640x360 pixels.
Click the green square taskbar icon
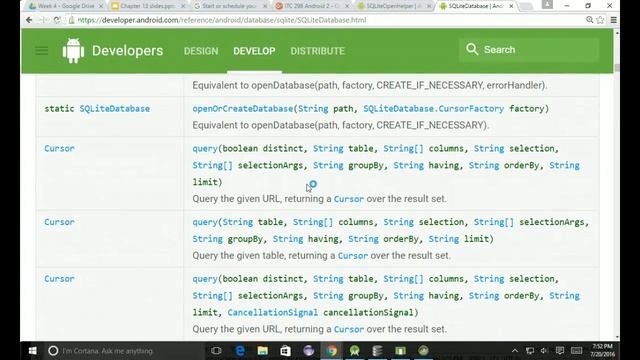(x=400, y=351)
